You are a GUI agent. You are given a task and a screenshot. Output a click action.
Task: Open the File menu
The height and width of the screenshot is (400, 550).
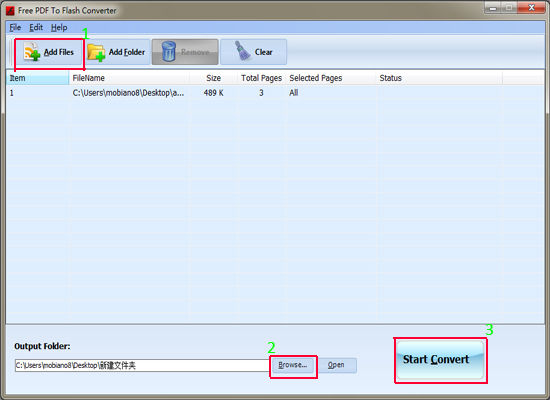(15, 27)
